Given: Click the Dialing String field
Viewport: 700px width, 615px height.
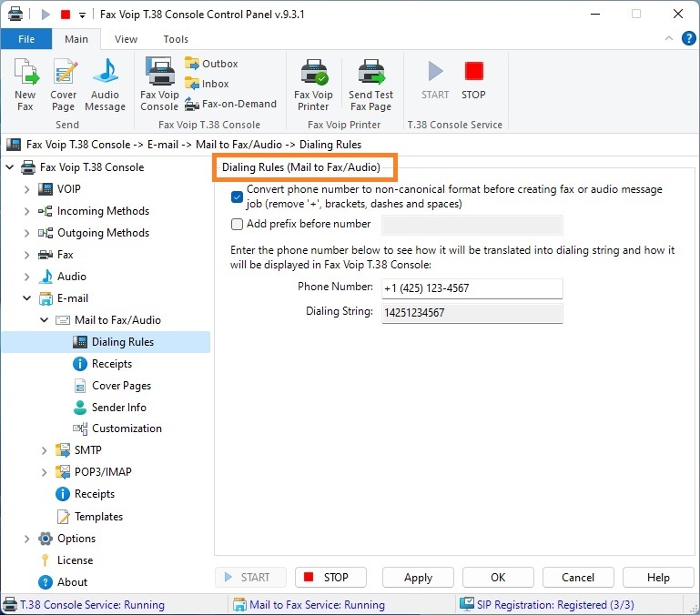Looking at the screenshot, I should tap(472, 313).
